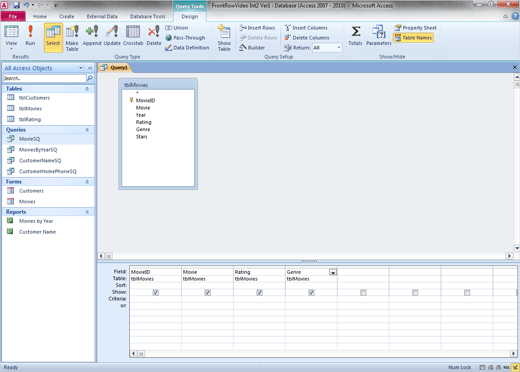Viewport: 520px width, 372px height.
Task: Click scroll-down arrow of design pane scrollbar
Action: 517,248
